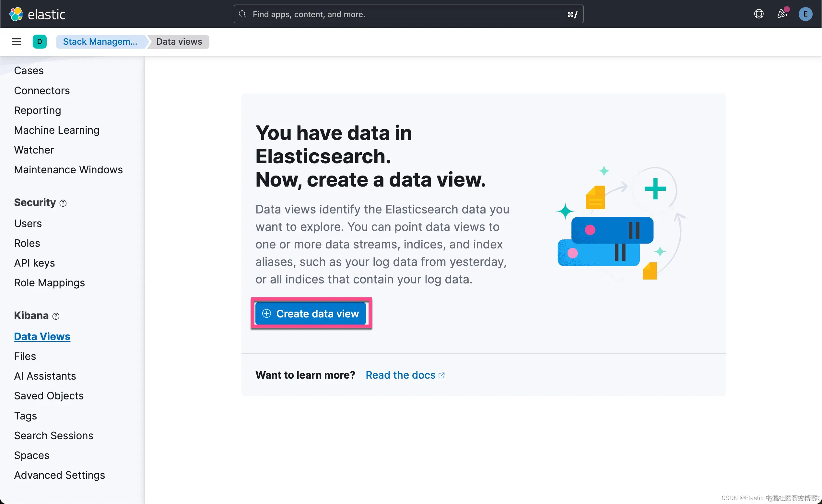Open the user profile avatar E
This screenshot has height=504, width=822.
tap(805, 14)
